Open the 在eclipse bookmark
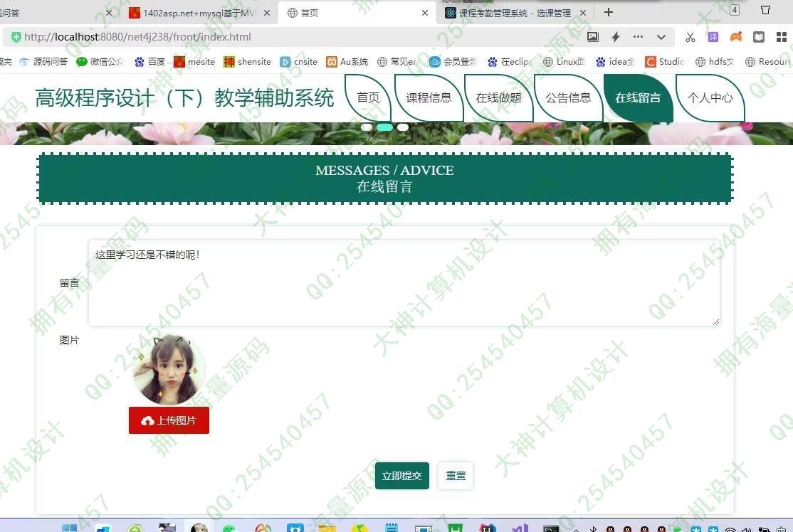The height and width of the screenshot is (532, 793). tap(510, 62)
